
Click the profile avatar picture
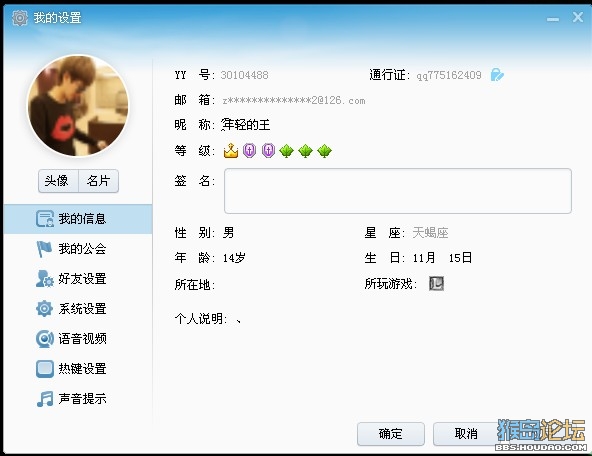78,106
